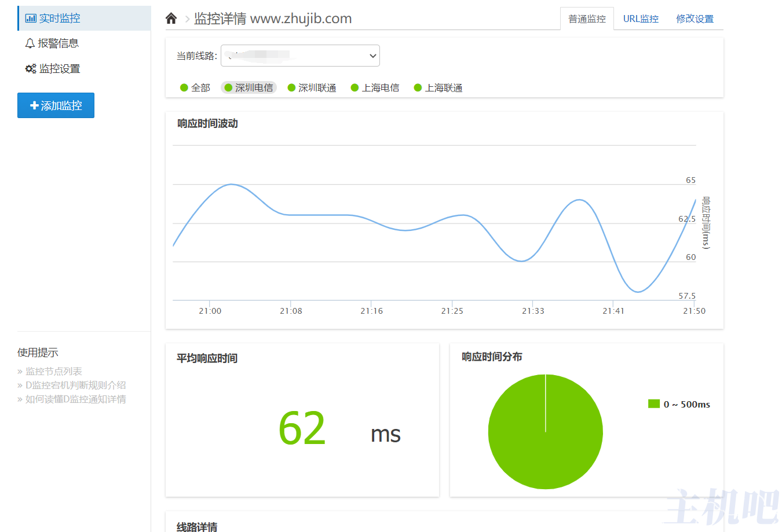This screenshot has height=532, width=782.
Task: Click the 65 y-axis value
Action: click(690, 180)
